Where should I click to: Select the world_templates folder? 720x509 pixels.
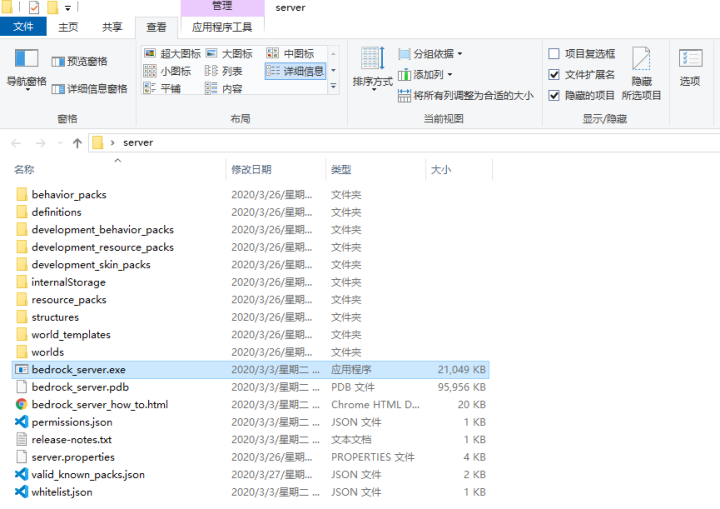pos(251,335)
